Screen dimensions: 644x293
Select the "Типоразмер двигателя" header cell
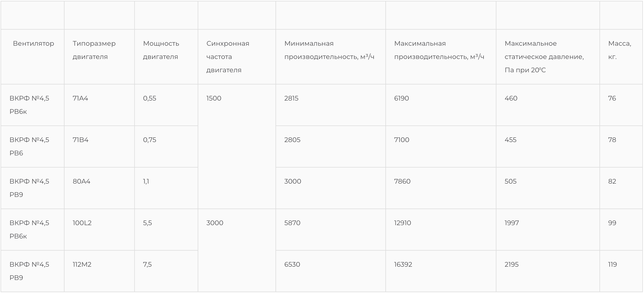tap(94, 50)
